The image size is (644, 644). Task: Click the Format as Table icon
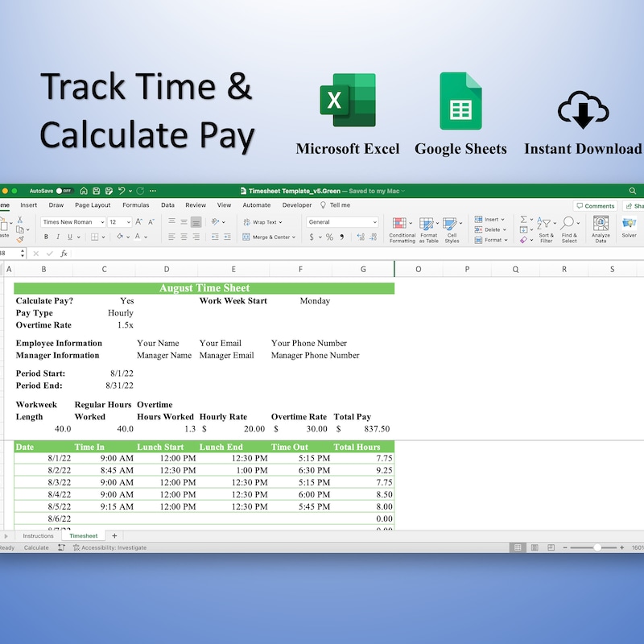426,224
